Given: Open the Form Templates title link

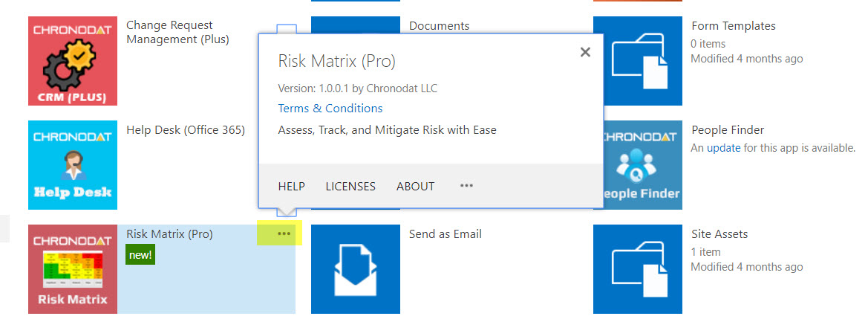Looking at the screenshot, I should [734, 26].
